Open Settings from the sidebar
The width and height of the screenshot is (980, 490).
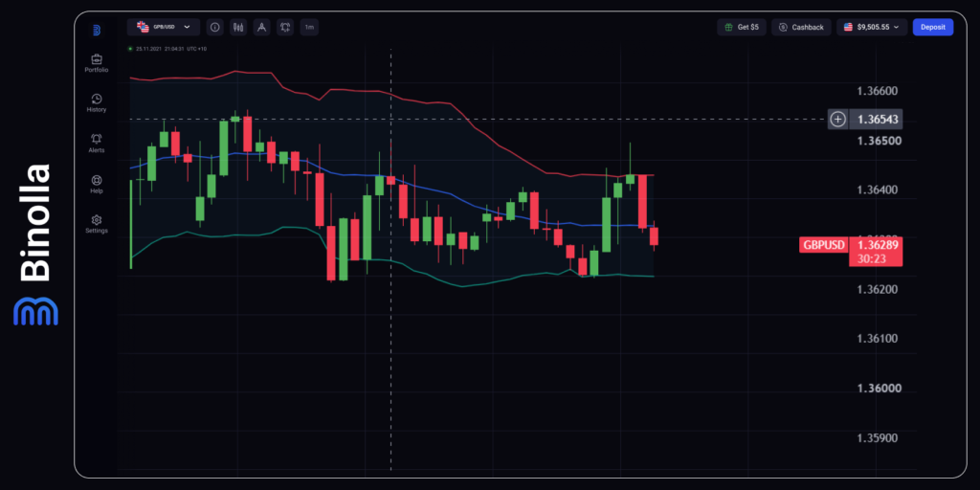pyautogui.click(x=97, y=224)
